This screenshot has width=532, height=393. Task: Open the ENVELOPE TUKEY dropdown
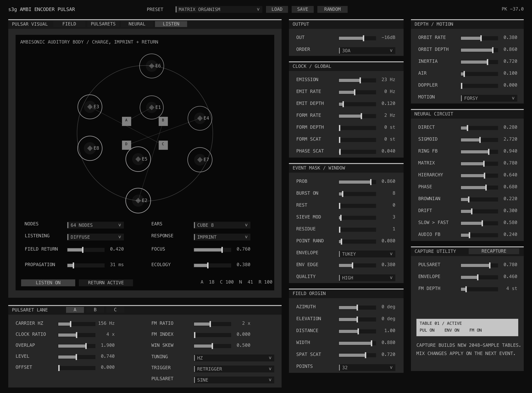coord(367,254)
